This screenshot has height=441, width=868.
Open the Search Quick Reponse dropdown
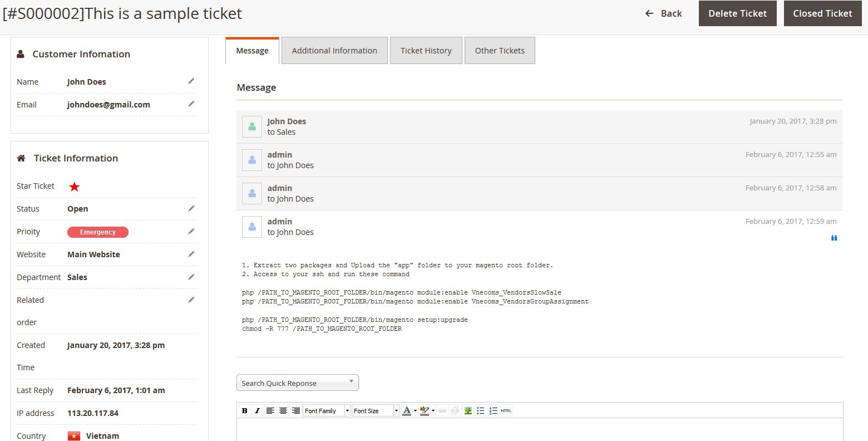point(298,383)
